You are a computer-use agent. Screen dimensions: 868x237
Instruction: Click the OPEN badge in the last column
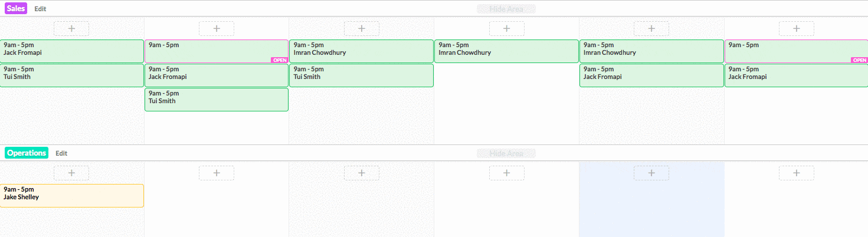pos(859,60)
